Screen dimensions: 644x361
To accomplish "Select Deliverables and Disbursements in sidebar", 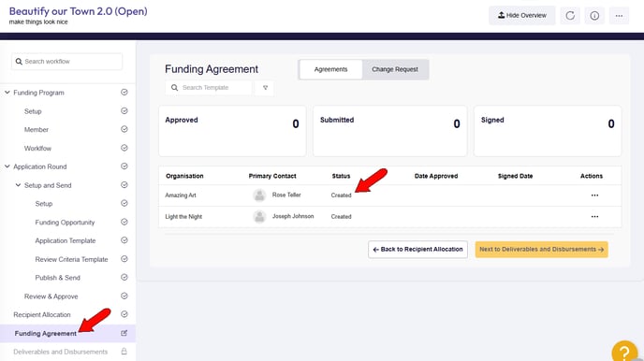I will (60, 352).
